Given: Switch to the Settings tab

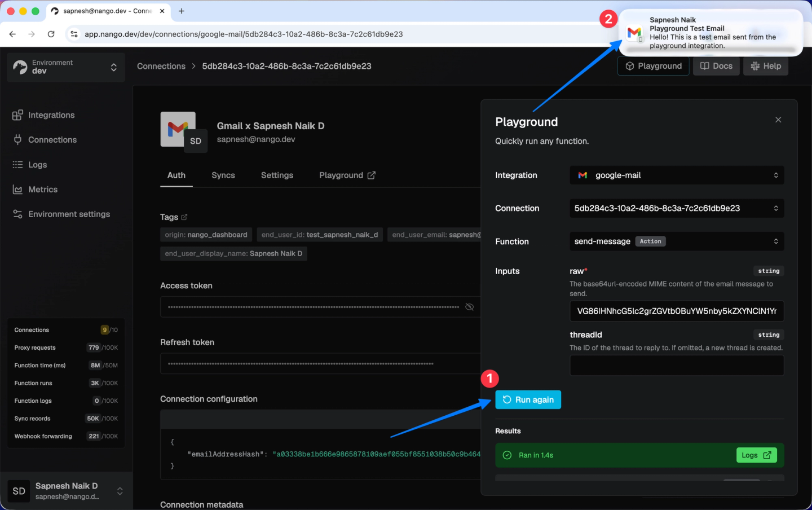Looking at the screenshot, I should pos(277,175).
